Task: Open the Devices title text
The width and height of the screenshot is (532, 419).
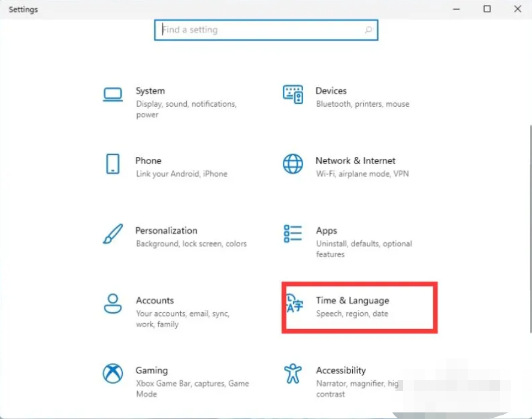Action: pyautogui.click(x=331, y=91)
